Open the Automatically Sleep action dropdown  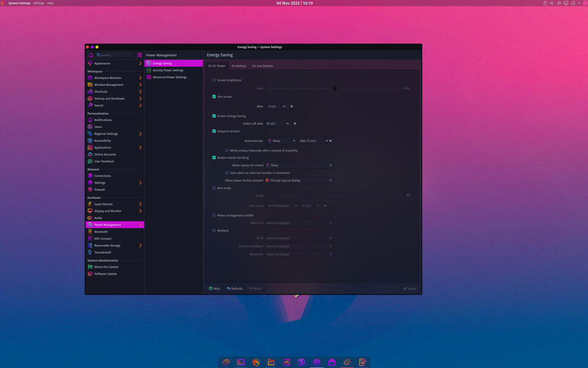[281, 141]
